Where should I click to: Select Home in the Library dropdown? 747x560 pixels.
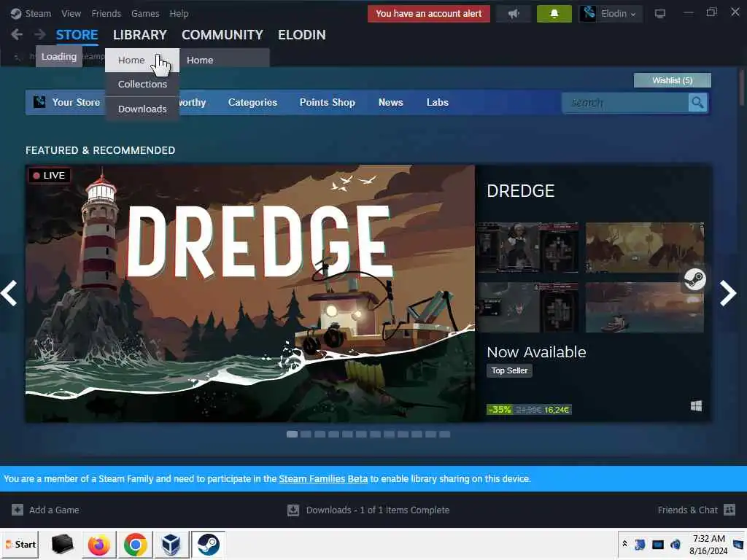coord(142,60)
